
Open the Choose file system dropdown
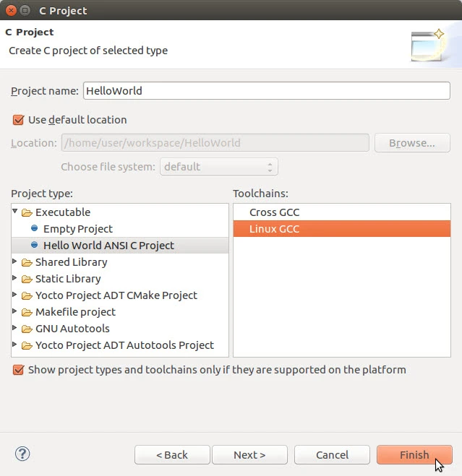(x=218, y=167)
